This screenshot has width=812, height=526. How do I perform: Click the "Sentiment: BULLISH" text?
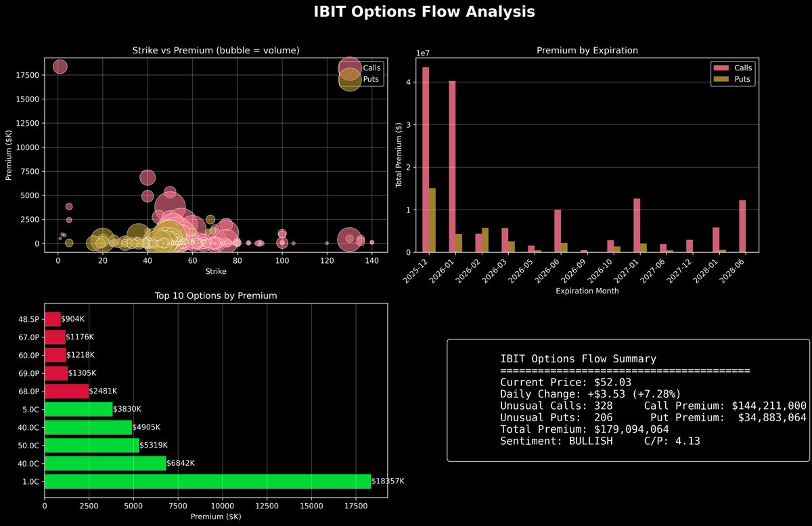[556, 441]
